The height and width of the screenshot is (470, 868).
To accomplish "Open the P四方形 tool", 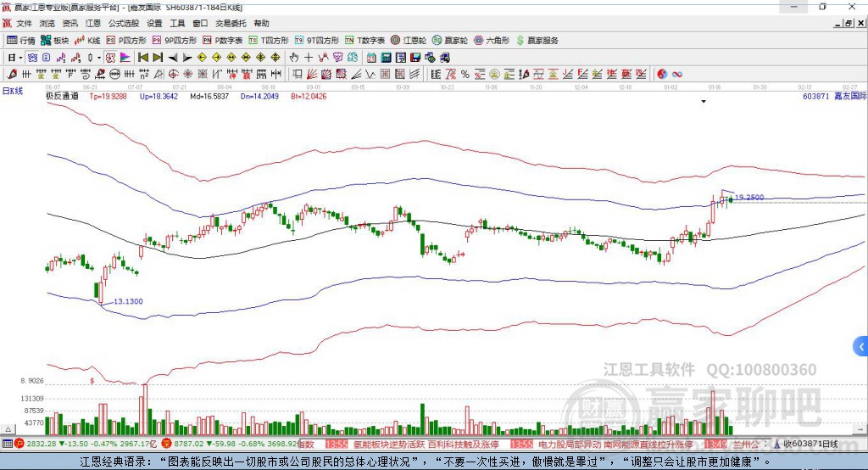I will tap(126, 41).
